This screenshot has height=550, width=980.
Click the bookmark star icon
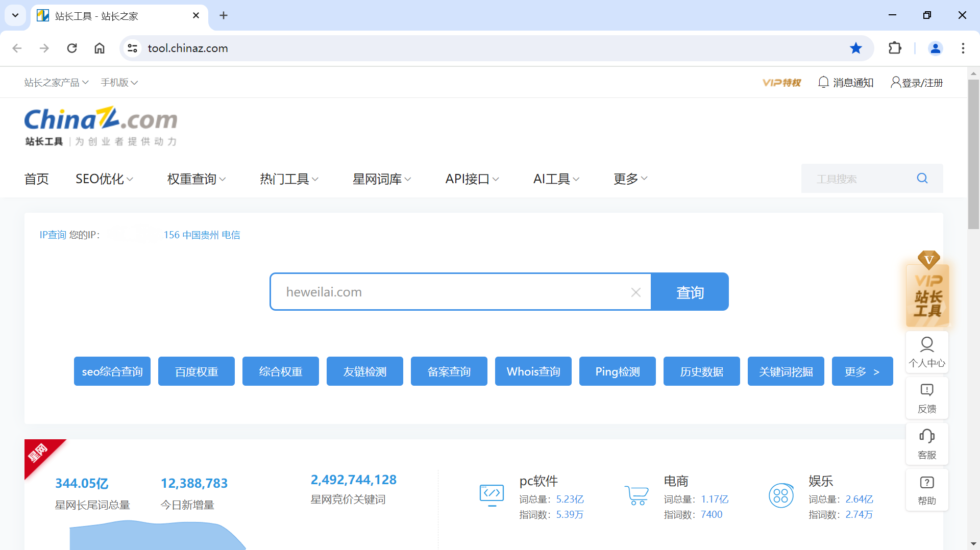coord(856,48)
